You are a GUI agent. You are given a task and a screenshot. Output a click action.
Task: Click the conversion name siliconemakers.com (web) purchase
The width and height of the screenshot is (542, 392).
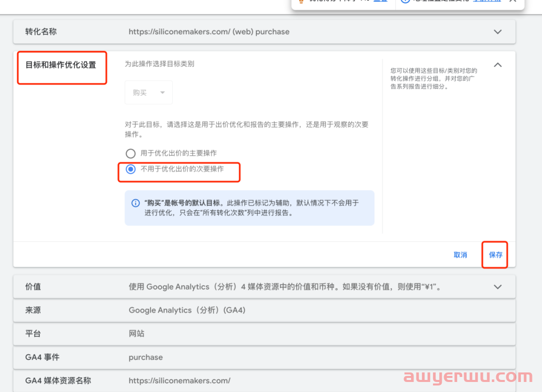click(209, 32)
